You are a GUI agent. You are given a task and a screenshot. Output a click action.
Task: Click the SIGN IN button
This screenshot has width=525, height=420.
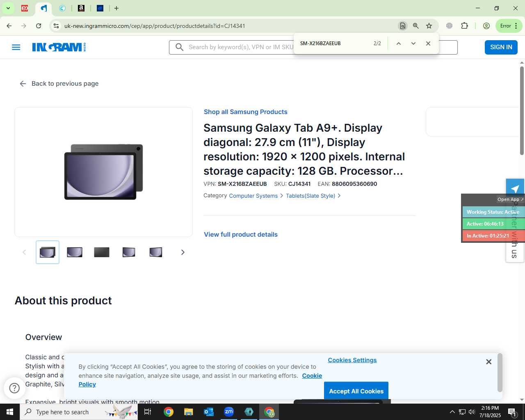(x=501, y=47)
